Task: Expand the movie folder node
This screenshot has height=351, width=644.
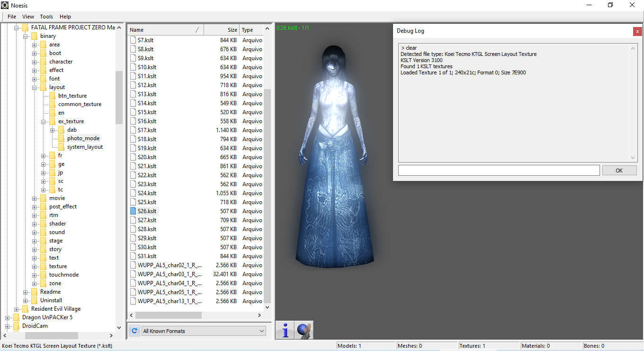Action: coord(35,198)
